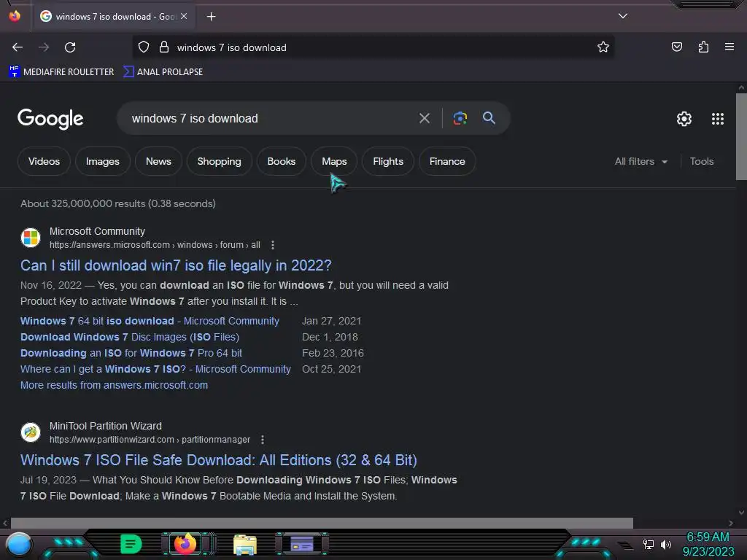Open the second bookmark toolbar item
The image size is (747, 560).
163,72
